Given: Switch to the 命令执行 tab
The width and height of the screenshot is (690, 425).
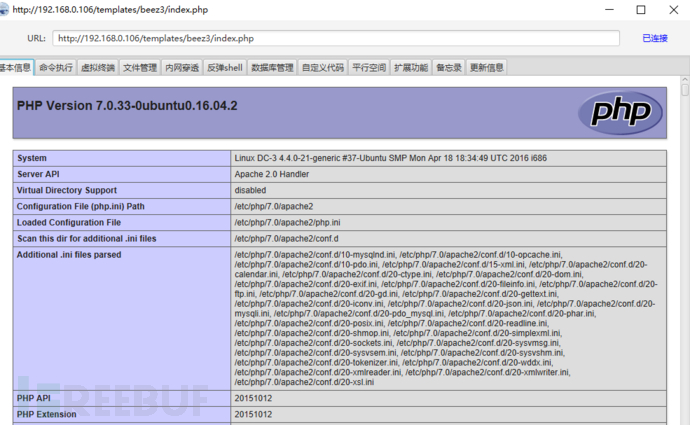Looking at the screenshot, I should (x=56, y=67).
